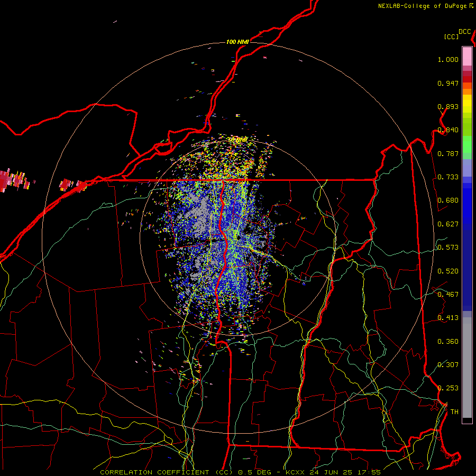Click the 0.520 scale value
Viewport: 476px width, 476px height.
[x=448, y=271]
